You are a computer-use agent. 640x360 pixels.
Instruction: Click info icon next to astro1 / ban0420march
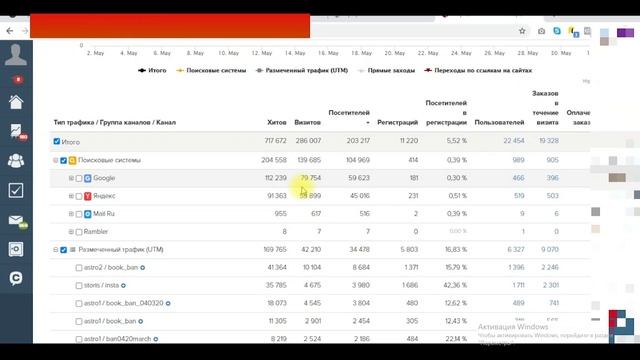pyautogui.click(x=156, y=339)
